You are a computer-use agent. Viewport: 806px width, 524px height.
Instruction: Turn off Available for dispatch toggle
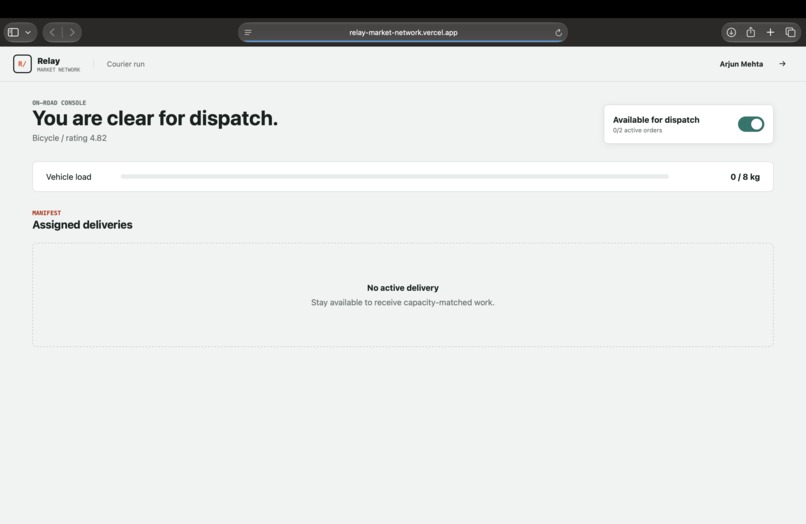(750, 124)
